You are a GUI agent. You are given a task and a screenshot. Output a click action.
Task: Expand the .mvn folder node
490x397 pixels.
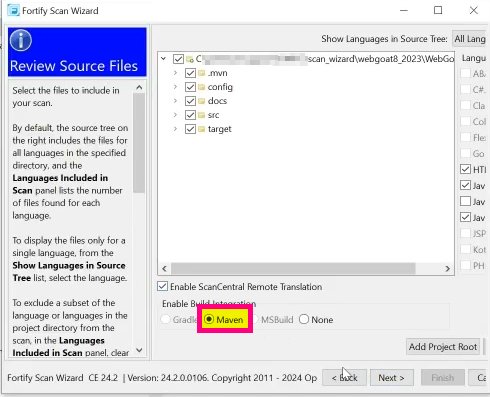click(175, 73)
